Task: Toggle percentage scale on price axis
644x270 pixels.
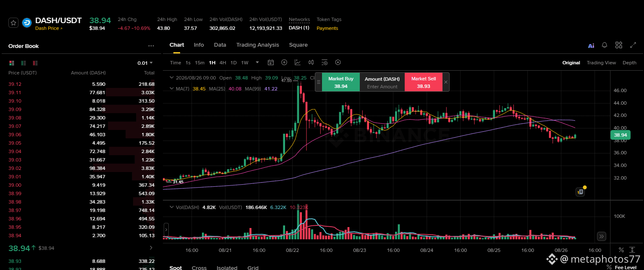Action: point(621,250)
